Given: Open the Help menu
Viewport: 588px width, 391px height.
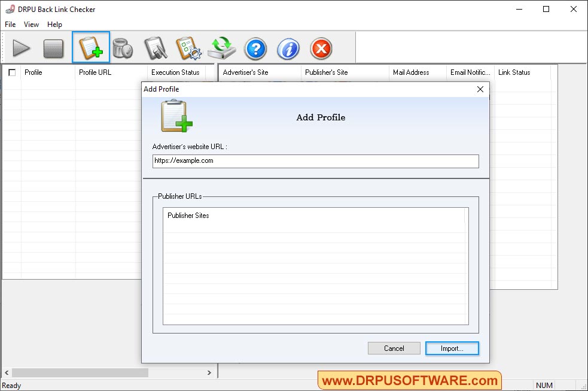Looking at the screenshot, I should 54,25.
